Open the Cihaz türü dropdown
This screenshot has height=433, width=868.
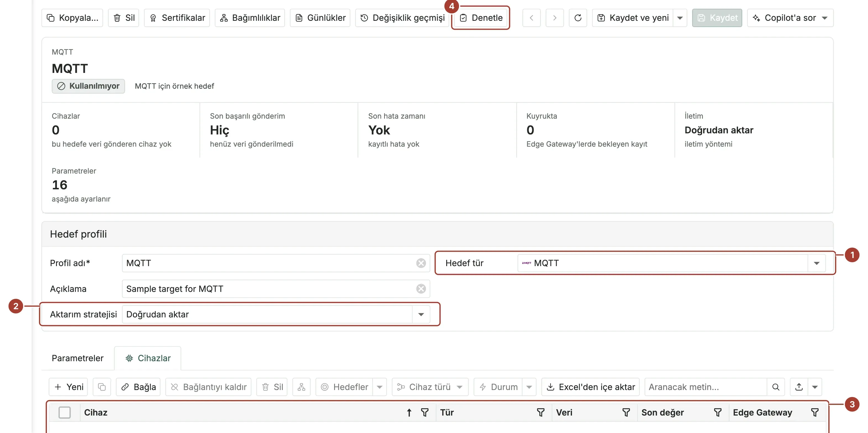[x=430, y=387]
